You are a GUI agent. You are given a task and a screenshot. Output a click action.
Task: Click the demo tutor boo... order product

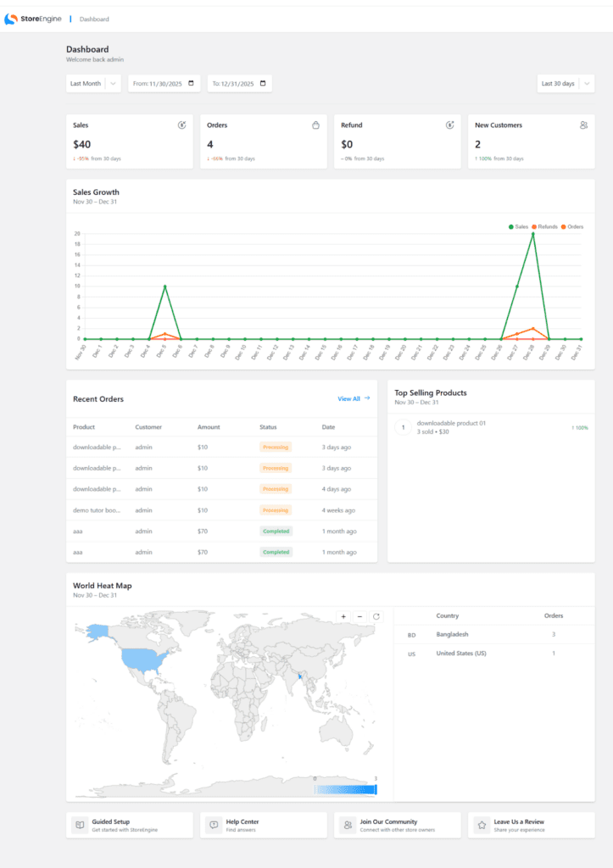click(x=97, y=510)
